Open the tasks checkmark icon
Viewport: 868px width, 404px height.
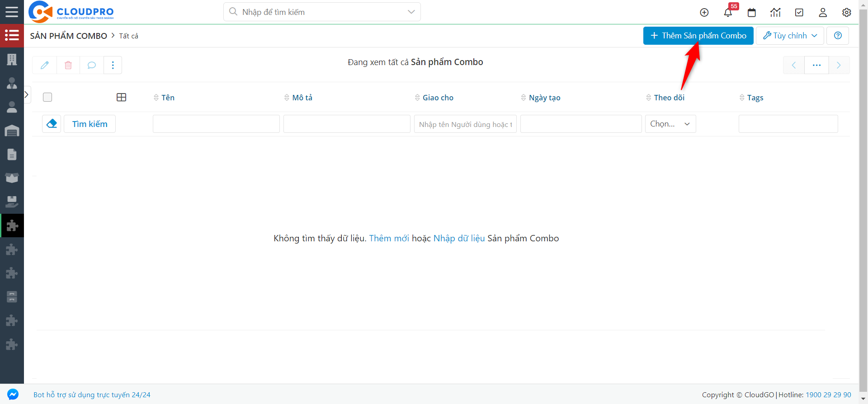[799, 12]
